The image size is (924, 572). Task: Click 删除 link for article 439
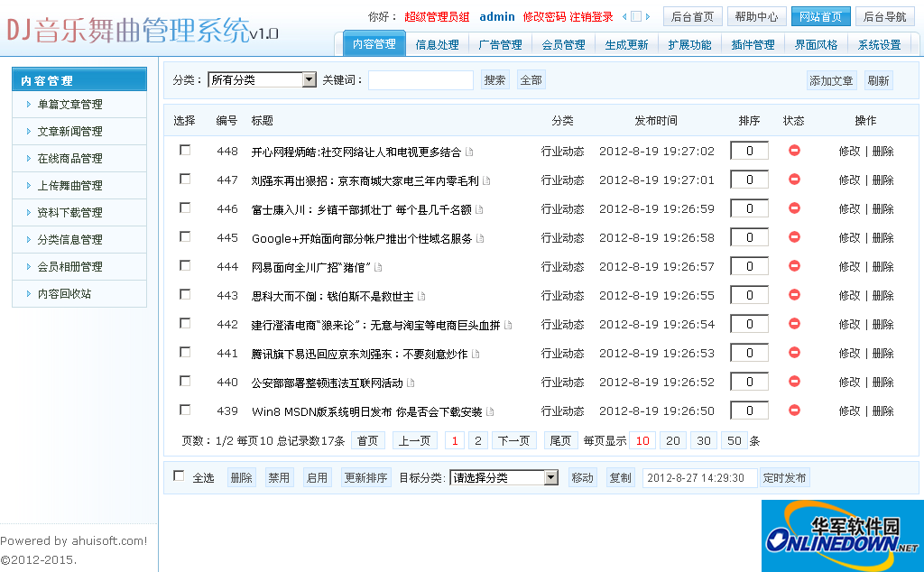(x=882, y=411)
